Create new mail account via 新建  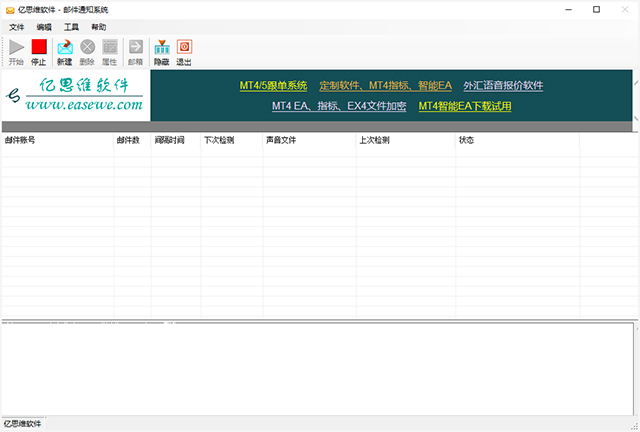[x=64, y=47]
